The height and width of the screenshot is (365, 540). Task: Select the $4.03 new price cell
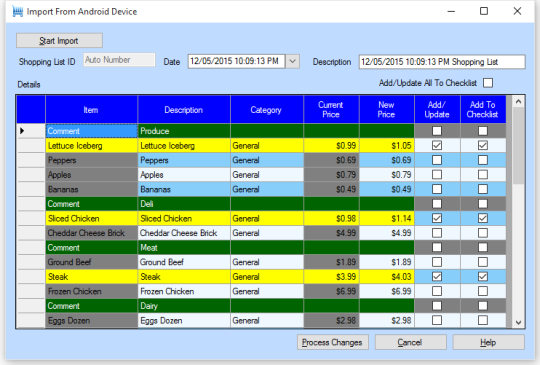click(x=387, y=277)
